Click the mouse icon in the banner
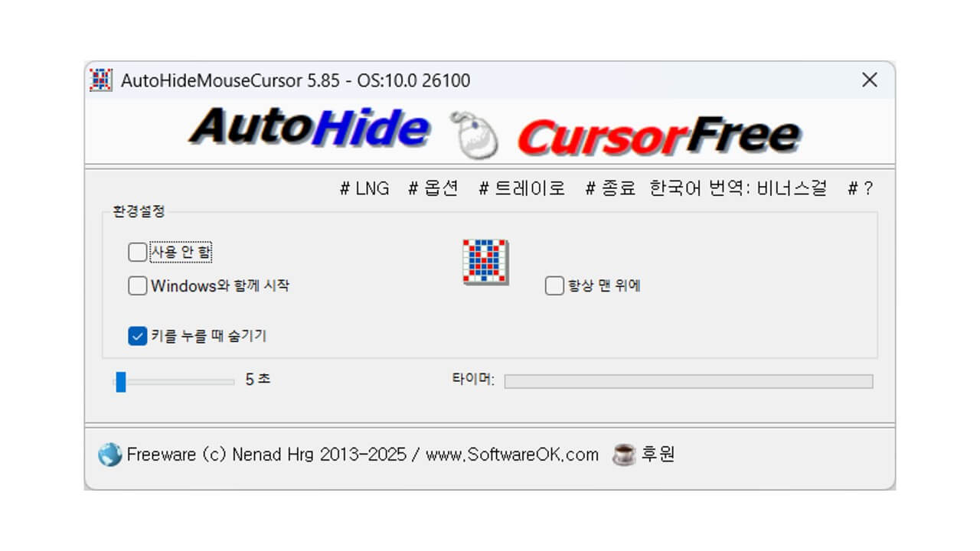The image size is (980, 551). (x=473, y=133)
